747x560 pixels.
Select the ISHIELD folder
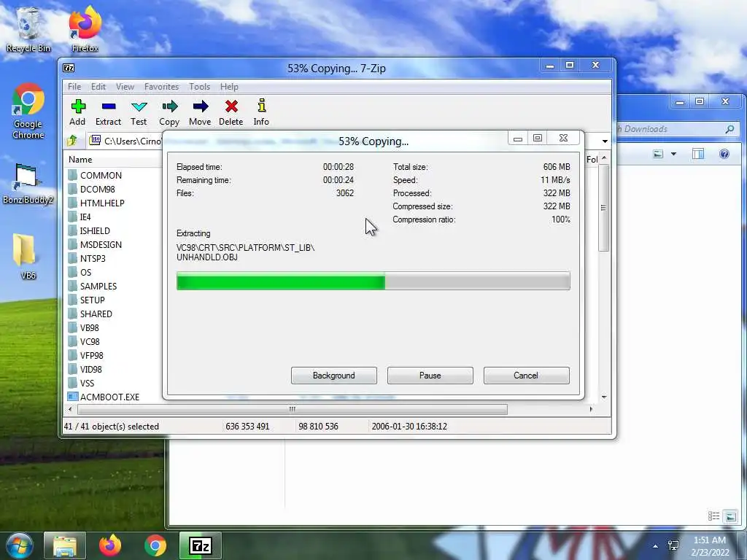[89, 230]
